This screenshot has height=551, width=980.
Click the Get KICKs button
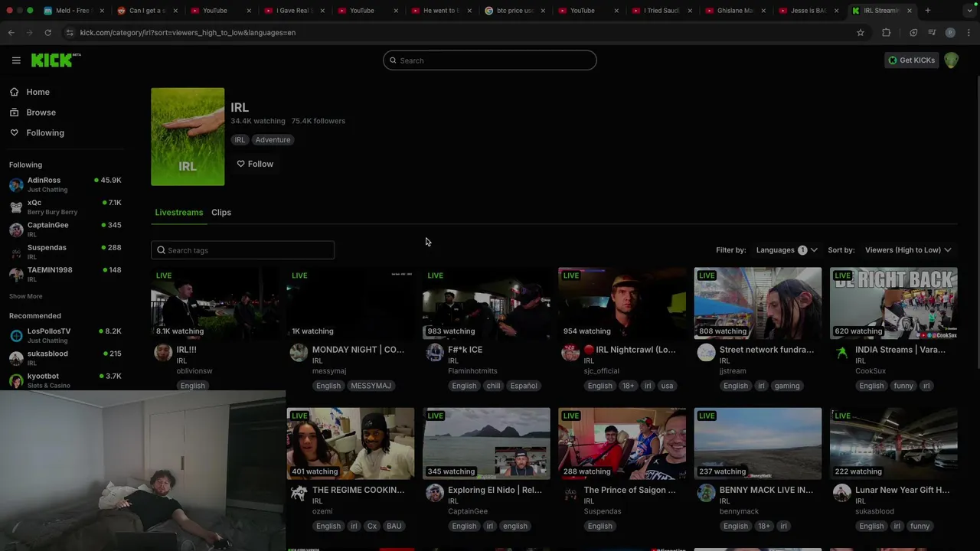(x=911, y=60)
